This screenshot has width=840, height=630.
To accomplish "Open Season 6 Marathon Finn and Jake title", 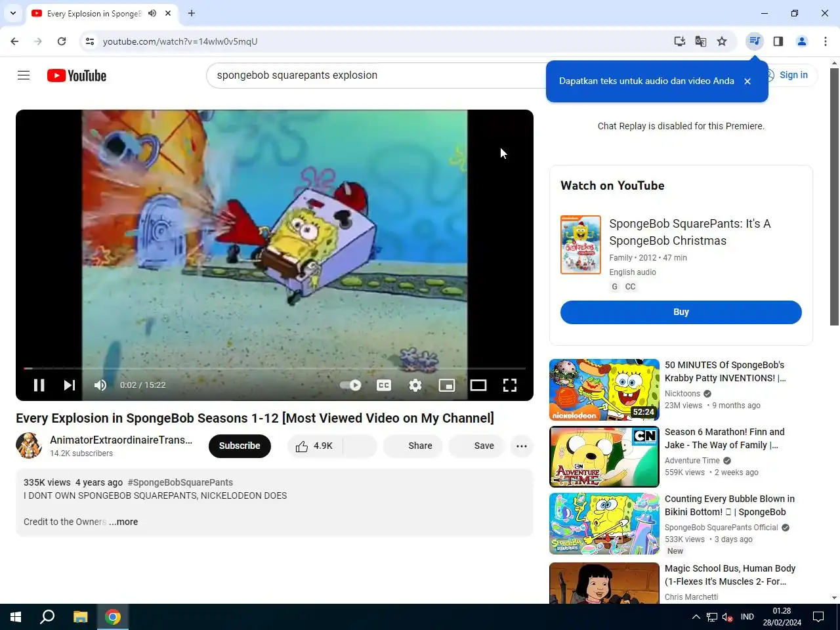I will click(x=724, y=438).
